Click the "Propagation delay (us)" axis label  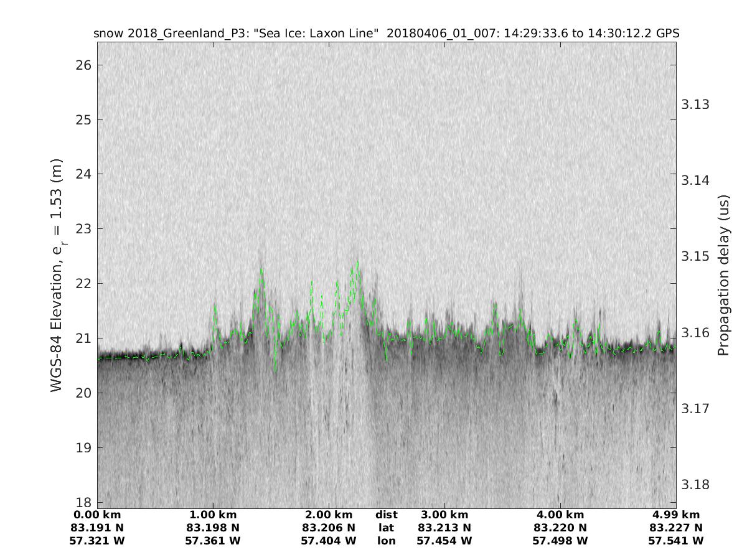click(x=723, y=275)
